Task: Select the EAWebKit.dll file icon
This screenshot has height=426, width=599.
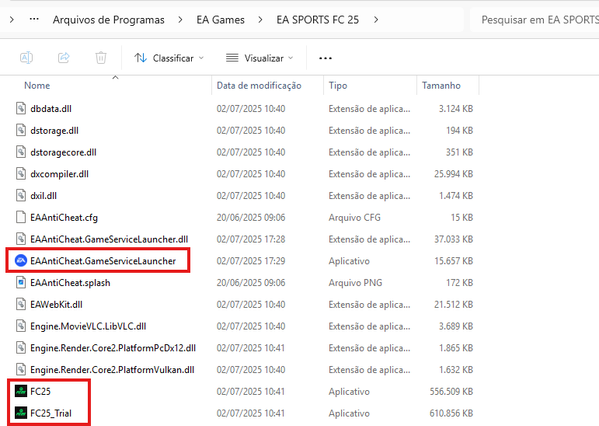Action: tap(21, 304)
